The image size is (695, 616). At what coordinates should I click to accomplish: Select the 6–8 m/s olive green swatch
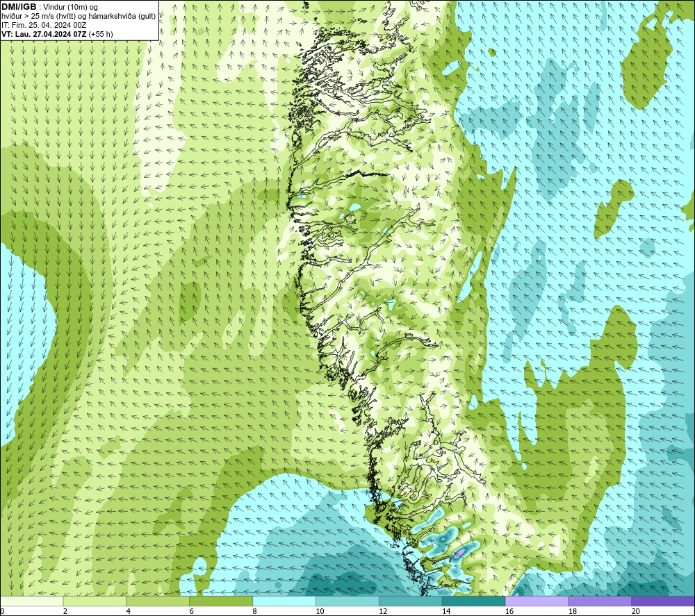tap(221, 601)
